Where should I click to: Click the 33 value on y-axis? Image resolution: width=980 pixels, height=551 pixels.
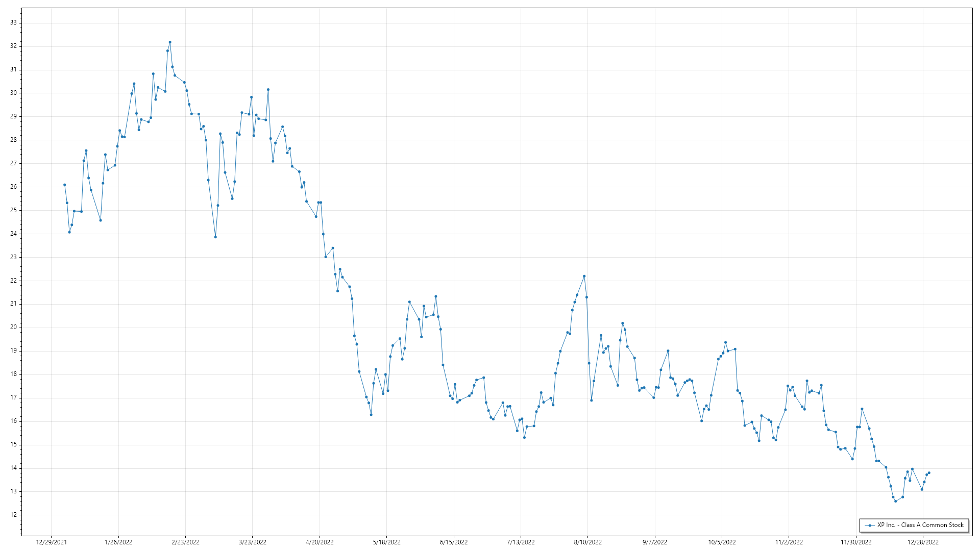pos(13,22)
